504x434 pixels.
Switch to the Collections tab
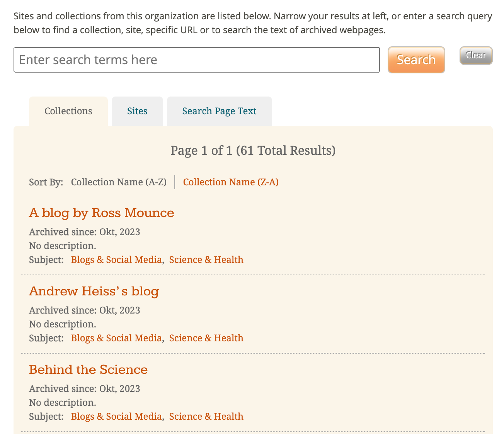[68, 111]
